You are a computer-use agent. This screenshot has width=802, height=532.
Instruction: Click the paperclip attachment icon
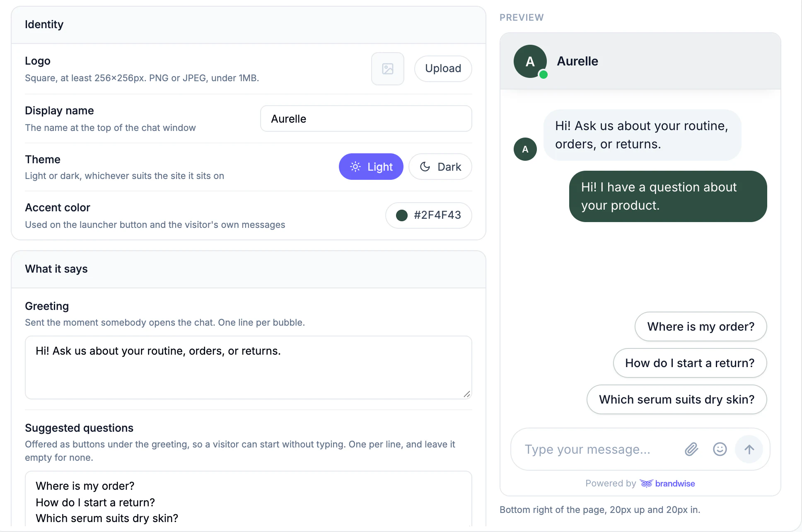click(x=691, y=449)
